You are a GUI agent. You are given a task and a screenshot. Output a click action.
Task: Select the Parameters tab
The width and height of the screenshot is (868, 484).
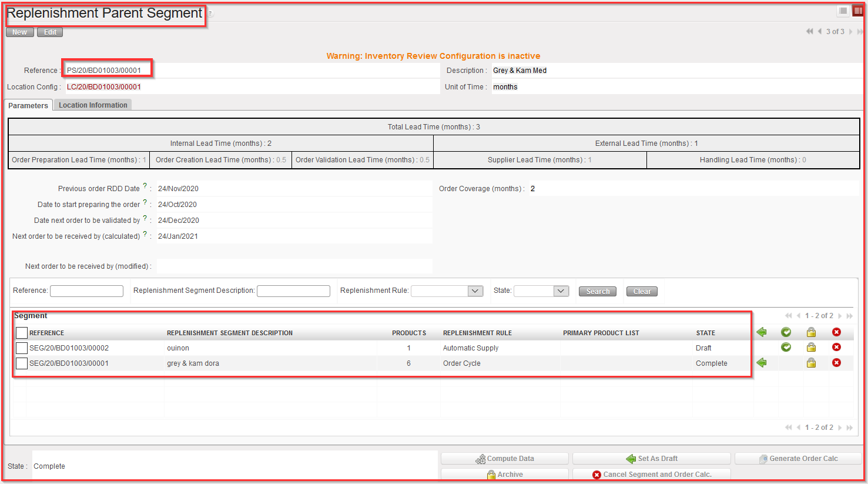coord(28,106)
